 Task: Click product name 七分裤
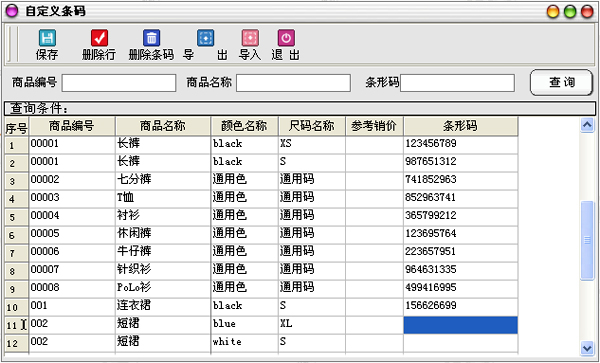(134, 179)
